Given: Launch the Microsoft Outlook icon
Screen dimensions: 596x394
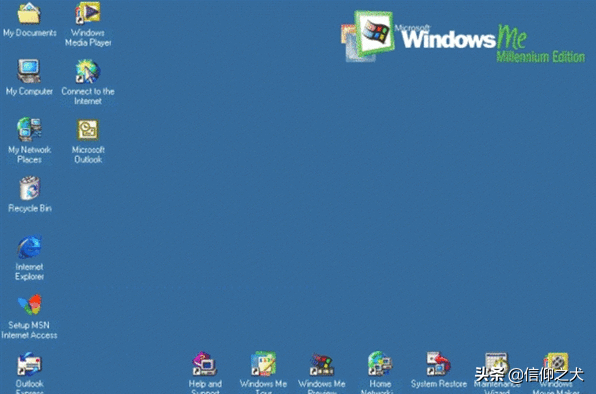Looking at the screenshot, I should coord(88,130).
